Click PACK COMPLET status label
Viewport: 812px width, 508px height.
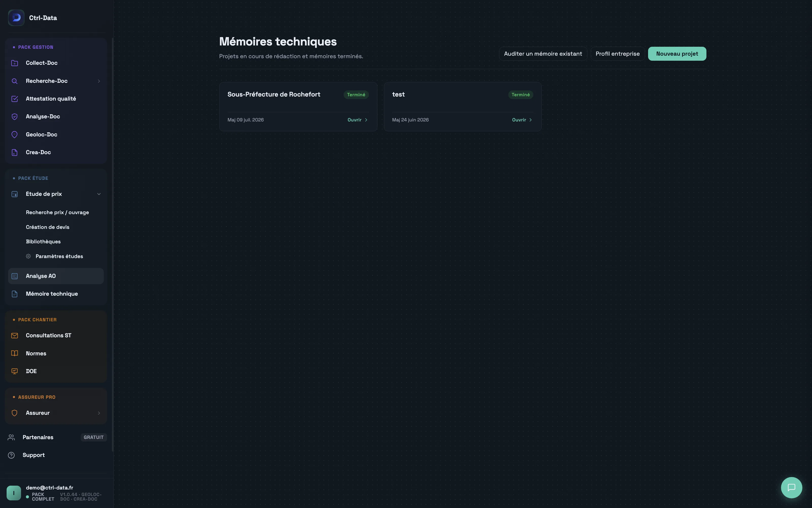tap(43, 497)
